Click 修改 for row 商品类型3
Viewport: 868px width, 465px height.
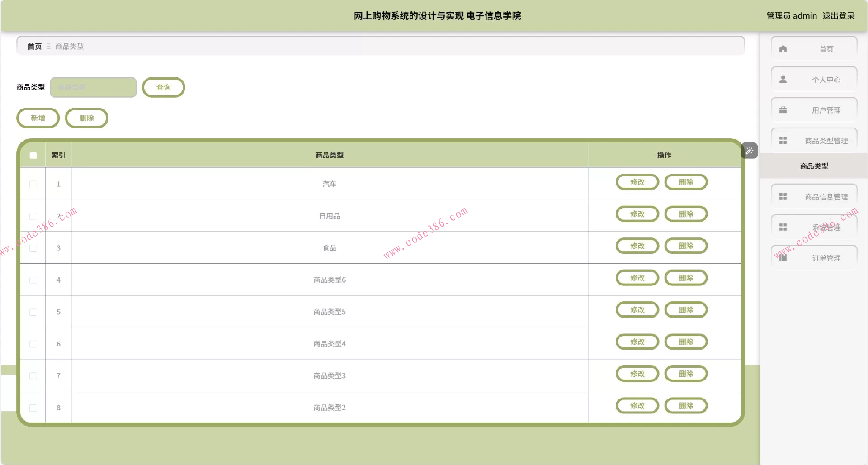pyautogui.click(x=637, y=374)
